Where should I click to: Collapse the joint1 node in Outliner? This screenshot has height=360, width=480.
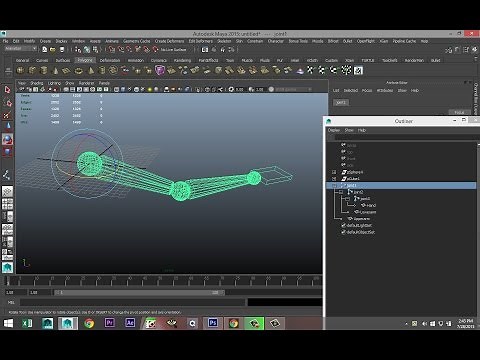click(x=334, y=185)
